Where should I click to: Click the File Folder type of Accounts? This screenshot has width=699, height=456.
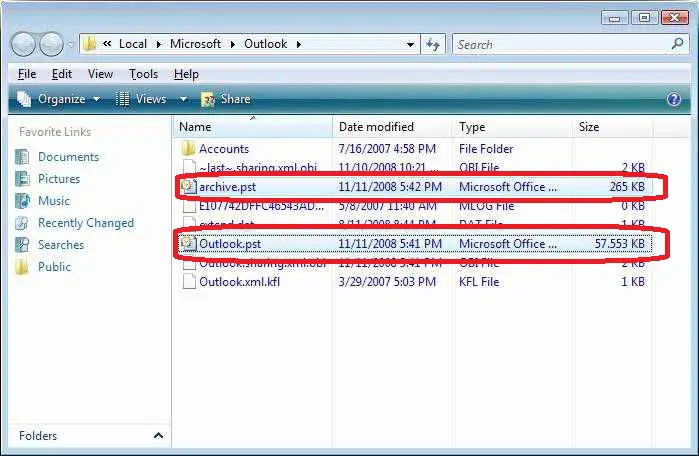tap(486, 149)
